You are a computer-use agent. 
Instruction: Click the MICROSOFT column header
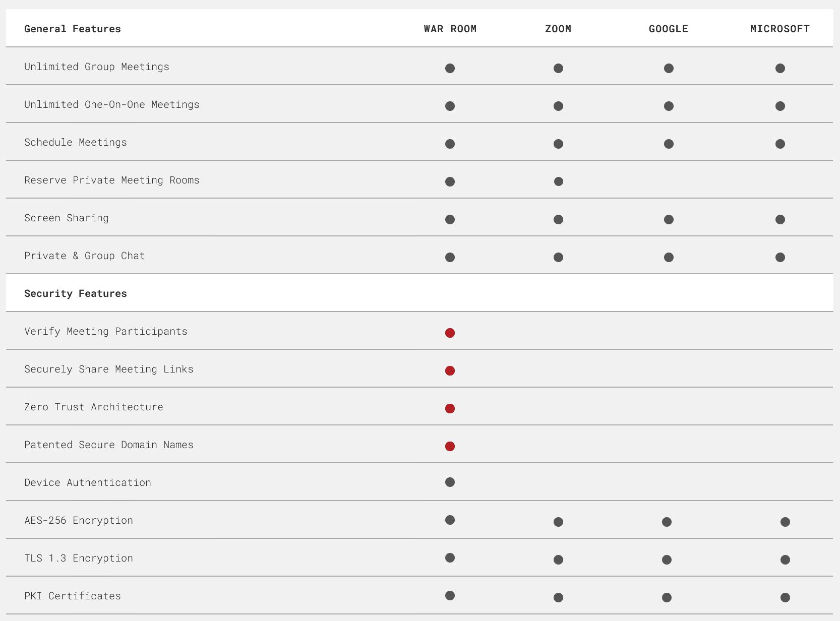point(780,29)
